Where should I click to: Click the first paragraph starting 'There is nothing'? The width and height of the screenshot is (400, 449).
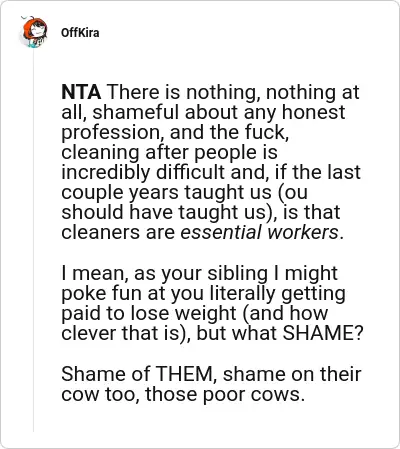coord(211,162)
